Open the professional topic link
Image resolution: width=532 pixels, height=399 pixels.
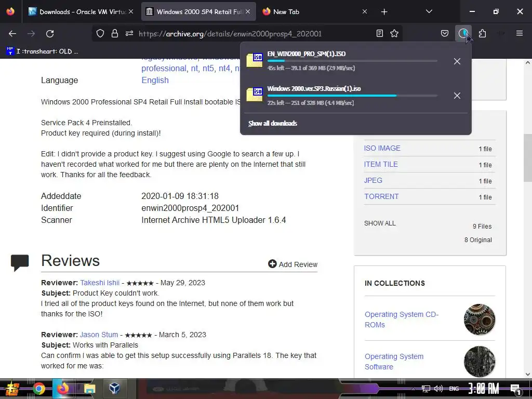pyautogui.click(x=164, y=69)
